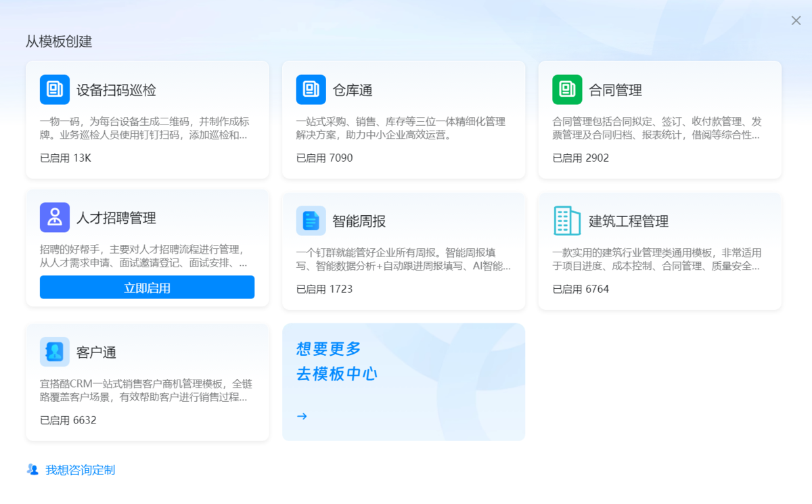This screenshot has height=504, width=812.
Task: Open the 想要更多 去模板中心 card
Action: pos(403,382)
